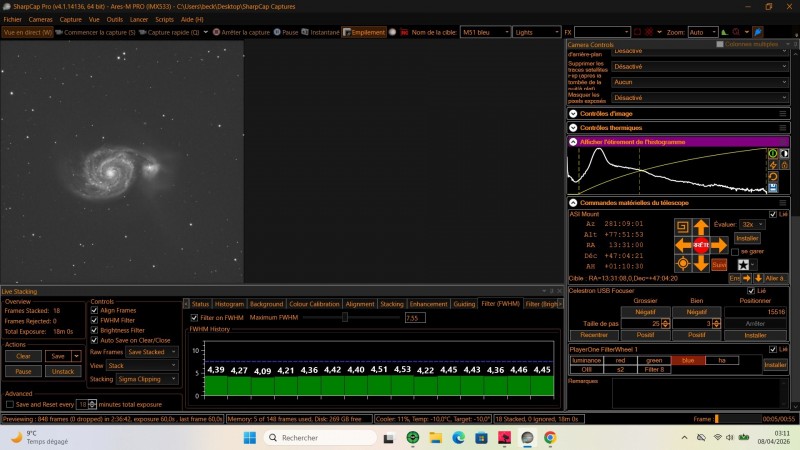Click the green circle histogram stretch icon
The height and width of the screenshot is (450, 800).
(x=773, y=154)
